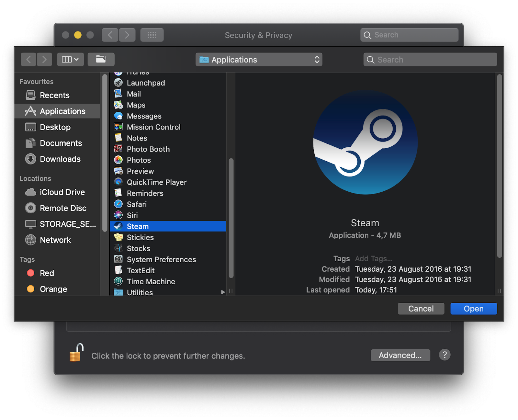The width and height of the screenshot is (518, 420).
Task: Click Add Tags field for Steam
Action: click(374, 259)
